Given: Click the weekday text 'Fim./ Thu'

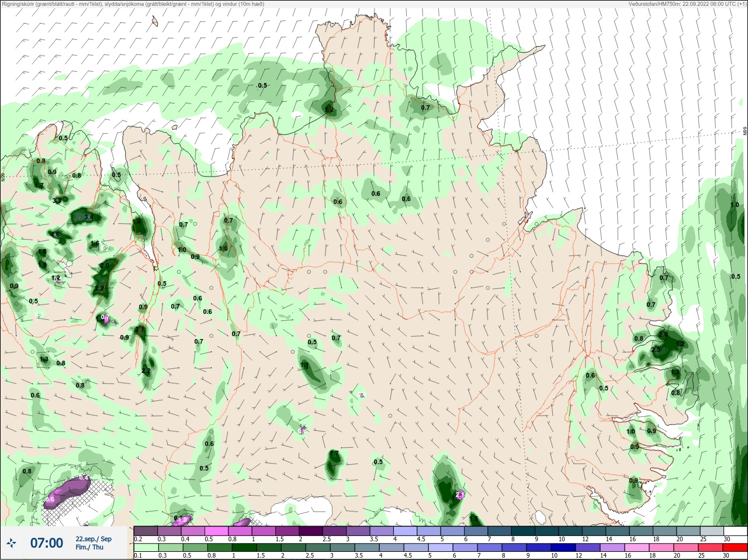Looking at the screenshot, I should [89, 547].
